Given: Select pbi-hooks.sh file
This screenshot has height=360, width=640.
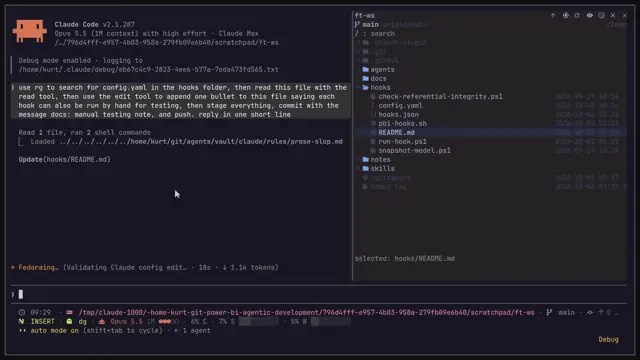Looking at the screenshot, I should tap(402, 124).
